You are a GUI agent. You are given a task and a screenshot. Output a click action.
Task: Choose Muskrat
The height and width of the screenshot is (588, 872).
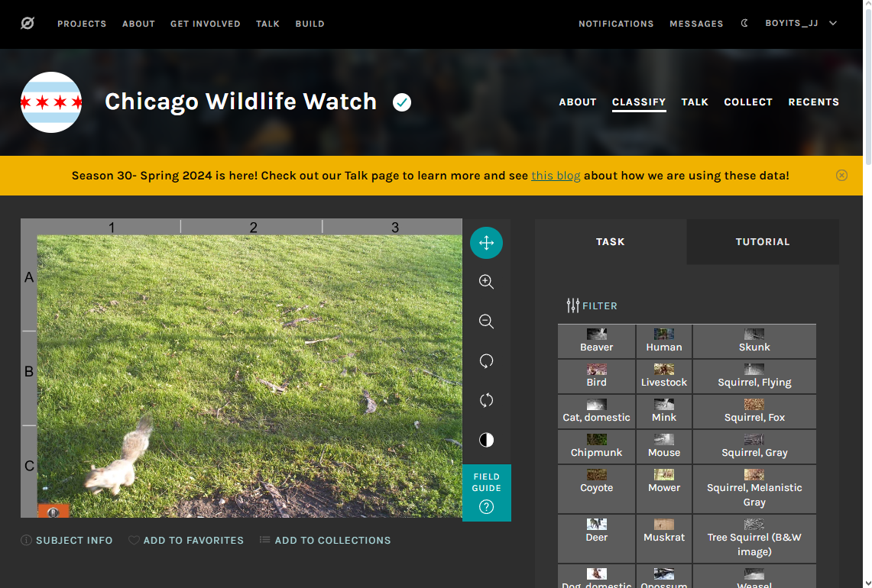[664, 538]
